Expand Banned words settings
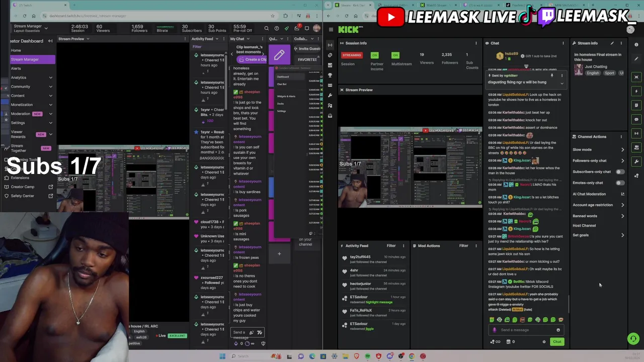 [x=622, y=216]
